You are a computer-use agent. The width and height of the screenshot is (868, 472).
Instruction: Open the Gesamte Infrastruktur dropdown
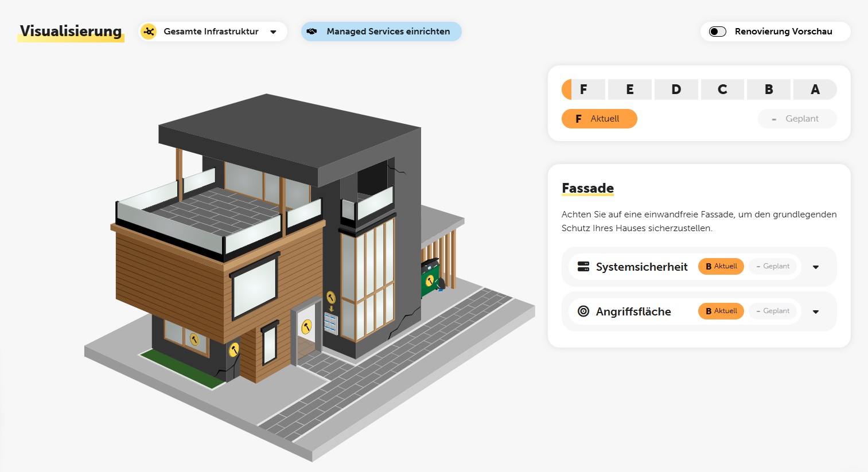pos(274,32)
